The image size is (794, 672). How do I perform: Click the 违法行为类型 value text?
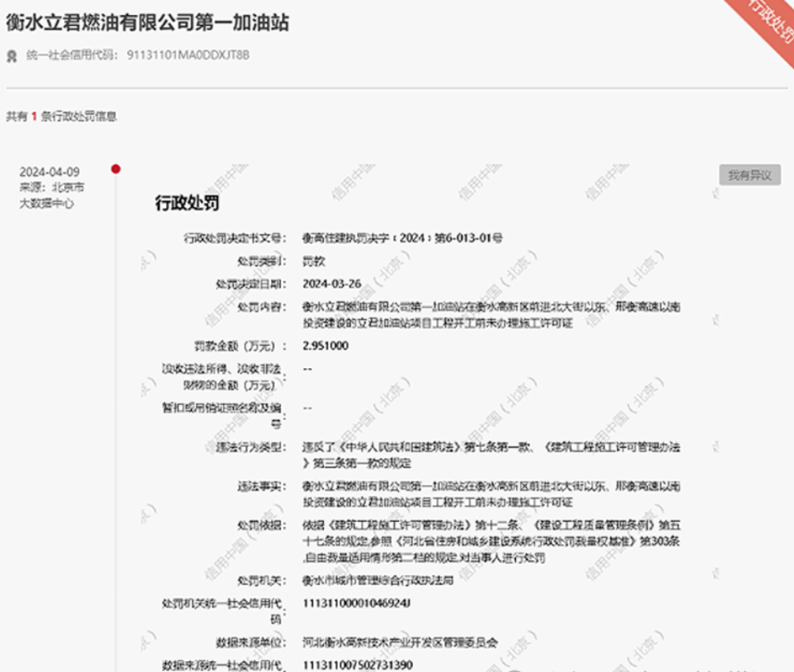pos(490,455)
